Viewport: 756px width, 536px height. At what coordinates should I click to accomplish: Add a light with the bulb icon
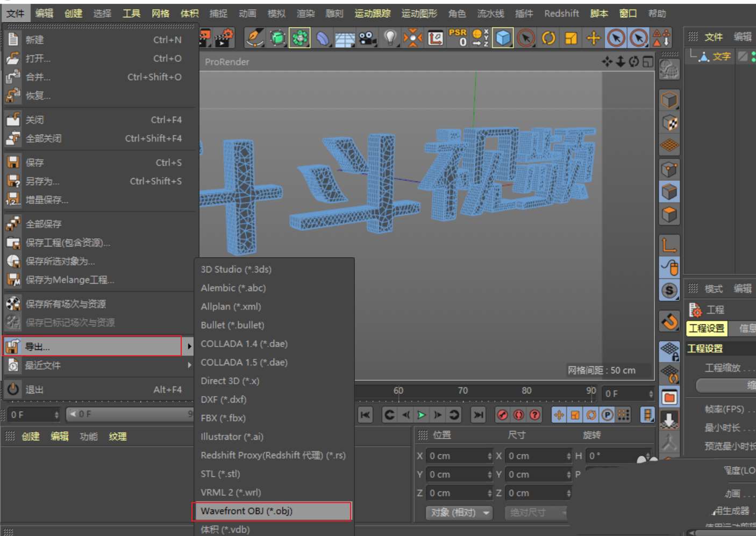(390, 38)
